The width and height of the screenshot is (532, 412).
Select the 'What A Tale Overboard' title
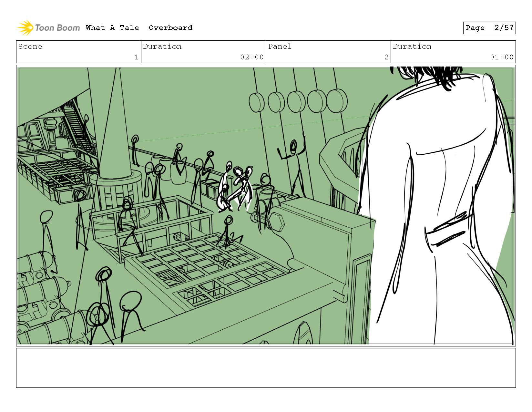pos(139,28)
